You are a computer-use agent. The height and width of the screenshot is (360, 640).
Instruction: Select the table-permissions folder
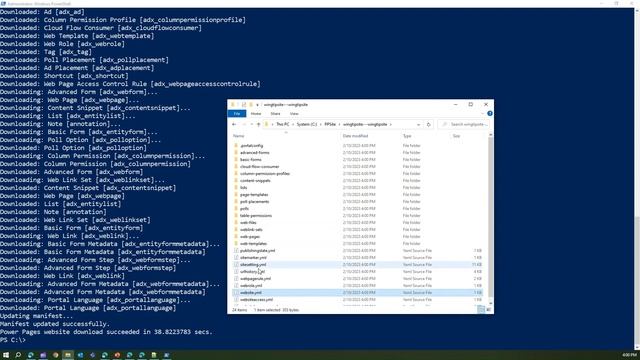pyautogui.click(x=256, y=216)
